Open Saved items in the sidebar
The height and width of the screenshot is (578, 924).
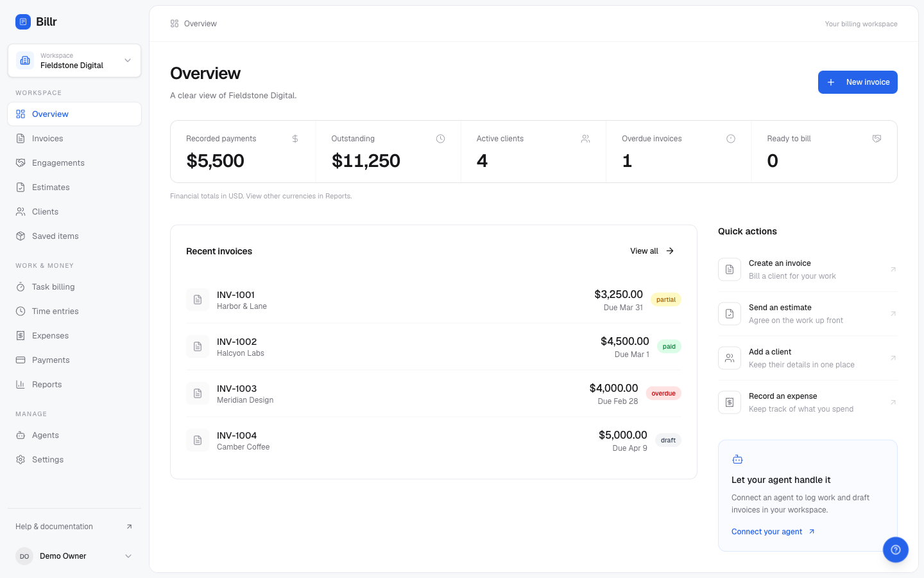pyautogui.click(x=74, y=236)
